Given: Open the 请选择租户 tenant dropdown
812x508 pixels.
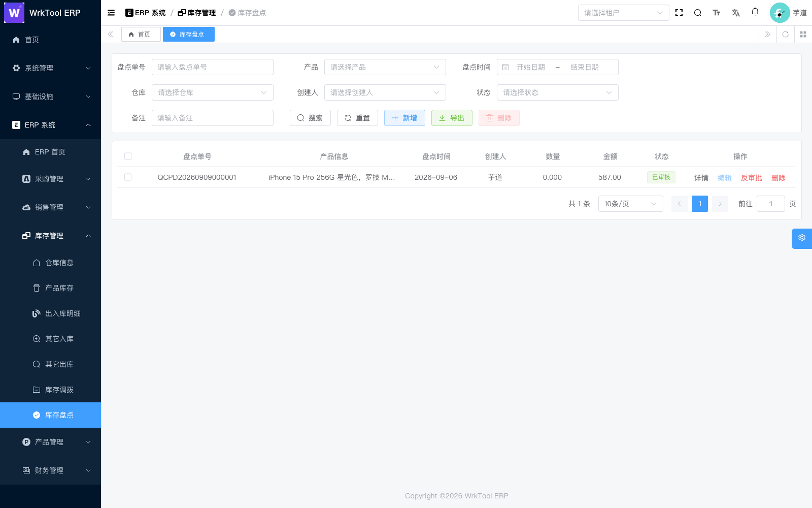Looking at the screenshot, I should (x=623, y=13).
